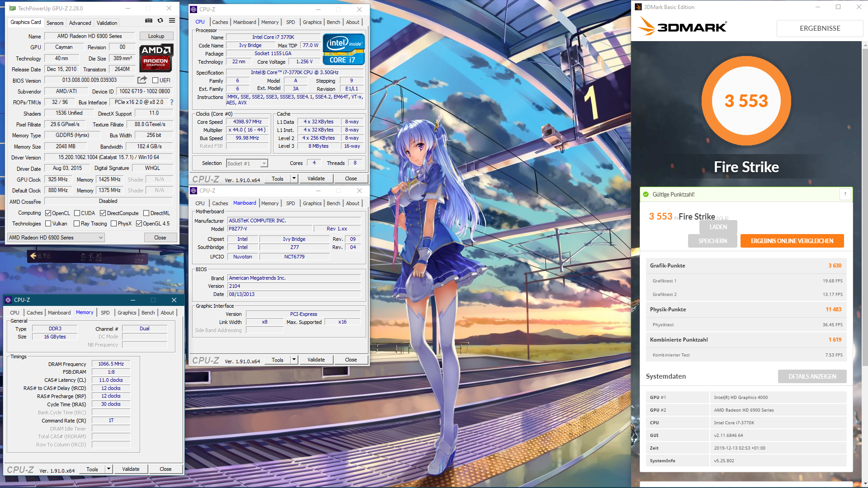The image size is (868, 488).
Task: Toggle the OpenGL 4.5 checkbox
Action: (x=139, y=224)
